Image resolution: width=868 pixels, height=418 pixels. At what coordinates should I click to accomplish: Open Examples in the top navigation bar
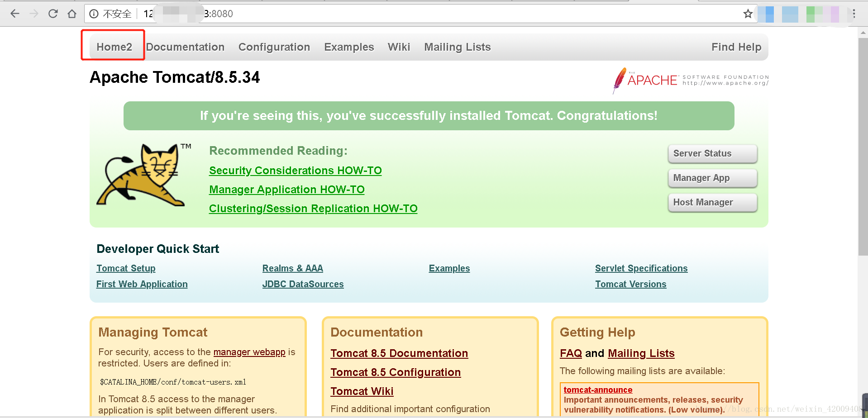tap(349, 47)
